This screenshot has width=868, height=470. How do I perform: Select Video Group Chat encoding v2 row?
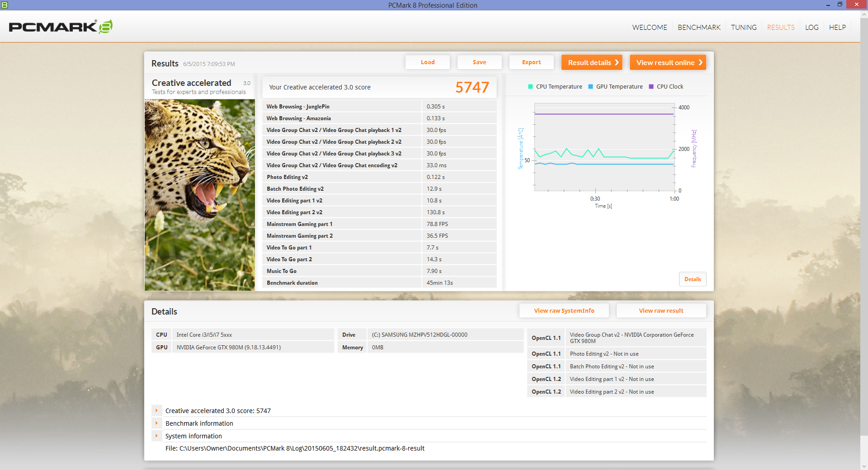(x=379, y=165)
